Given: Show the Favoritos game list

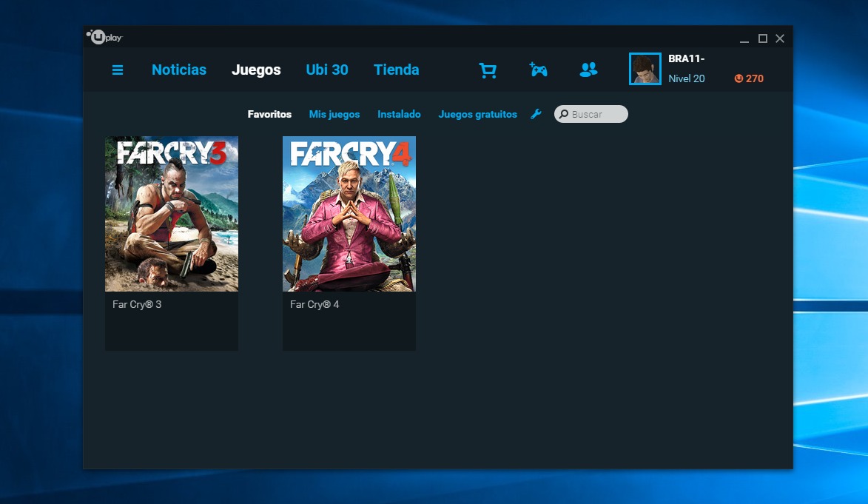Looking at the screenshot, I should (x=269, y=114).
